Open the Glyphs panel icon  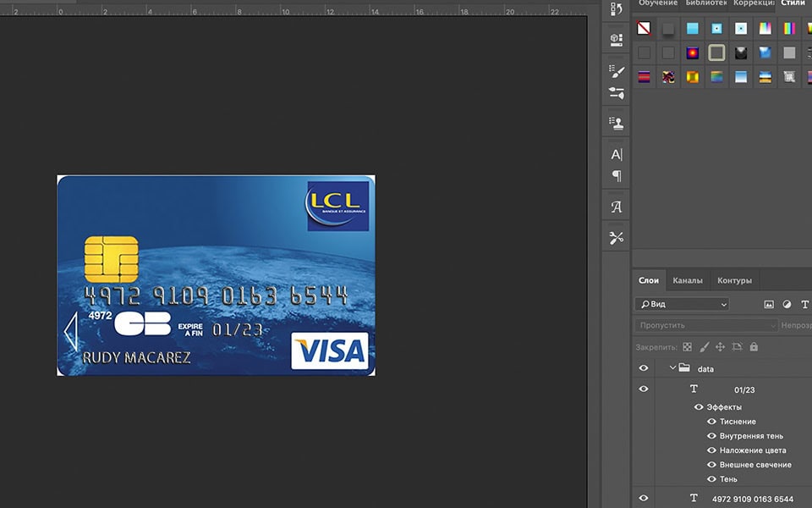tap(617, 207)
